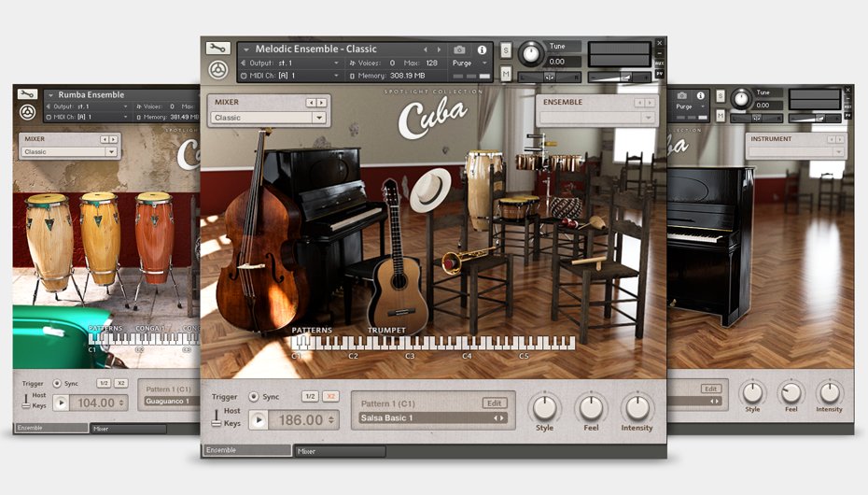This screenshot has height=495, width=868.
Task: Open the Classic mixer preset dropdown
Action: pos(270,118)
